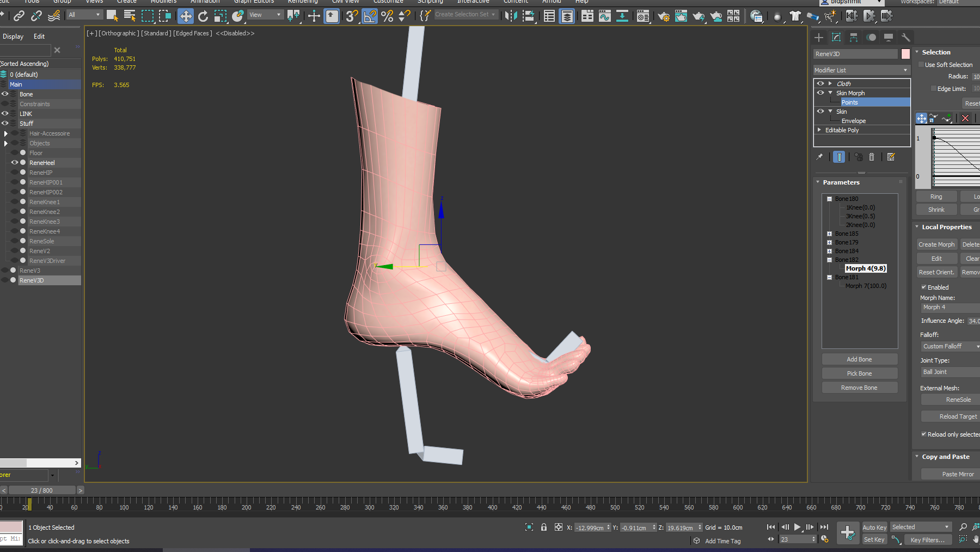Open the Modifier List dropdown

tap(861, 70)
